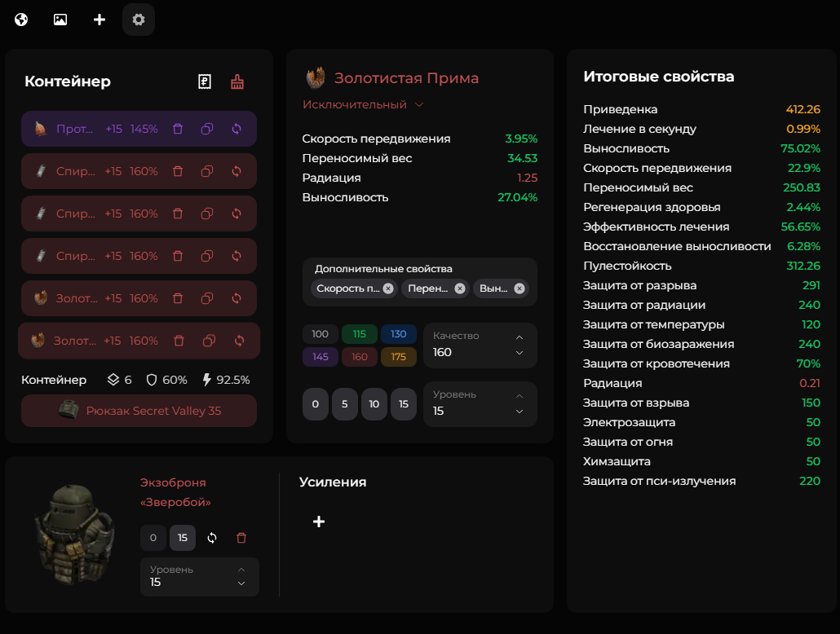Open the image export icon
The image size is (840, 634).
[x=60, y=20]
